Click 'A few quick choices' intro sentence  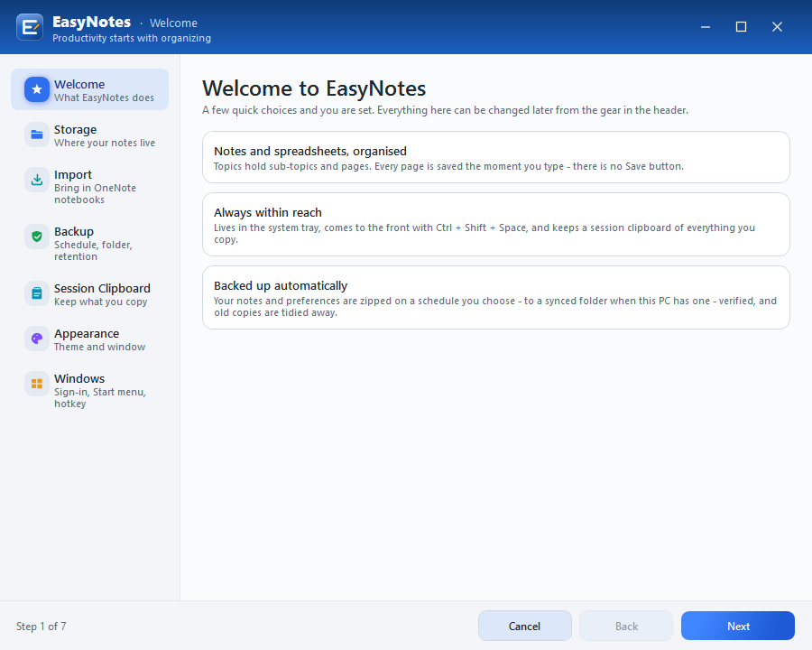[445, 110]
